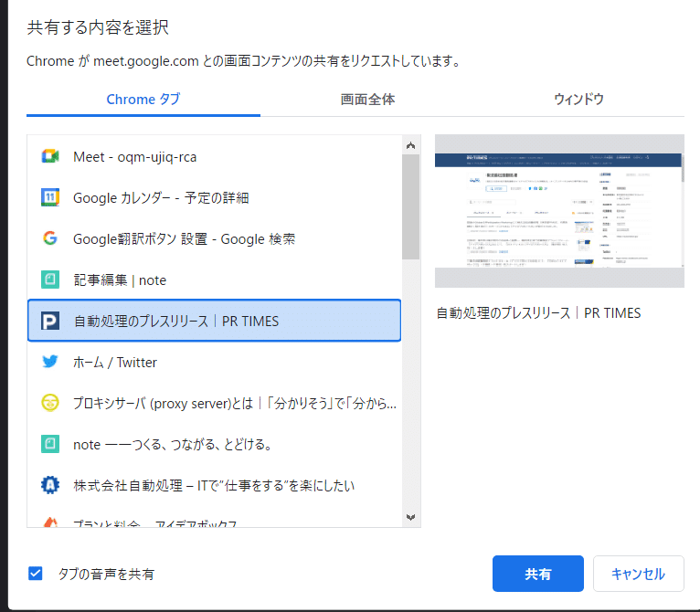Select the ホーム / Twitter entry

coord(214,362)
